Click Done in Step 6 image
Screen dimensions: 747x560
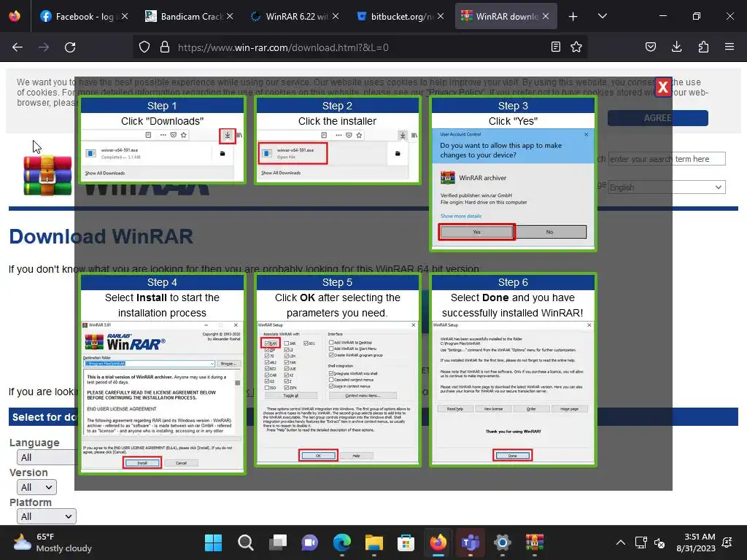(x=513, y=456)
